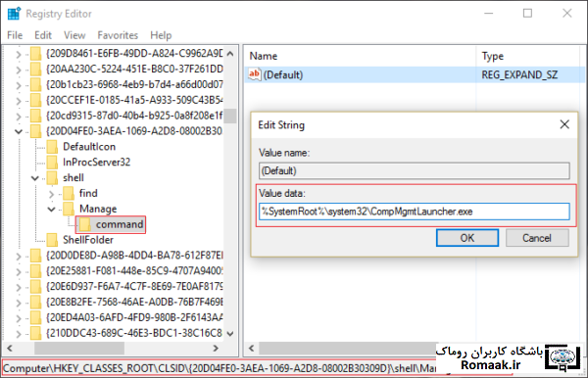The image size is (588, 378).
Task: Select the Manage tree item label
Action: [x=98, y=209]
